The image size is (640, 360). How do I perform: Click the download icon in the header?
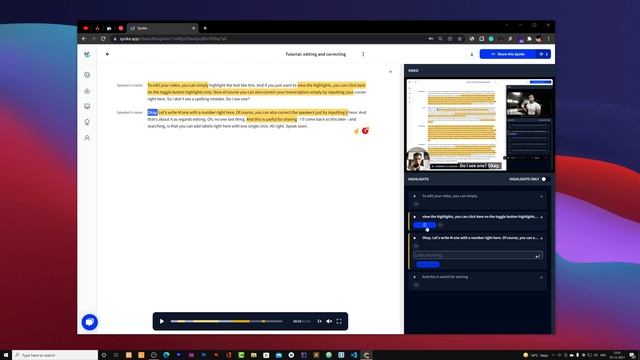coord(471,54)
